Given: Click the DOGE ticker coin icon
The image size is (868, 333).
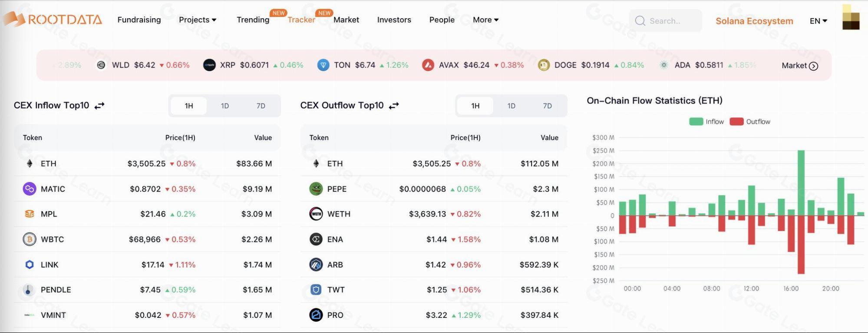Looking at the screenshot, I should click(544, 65).
